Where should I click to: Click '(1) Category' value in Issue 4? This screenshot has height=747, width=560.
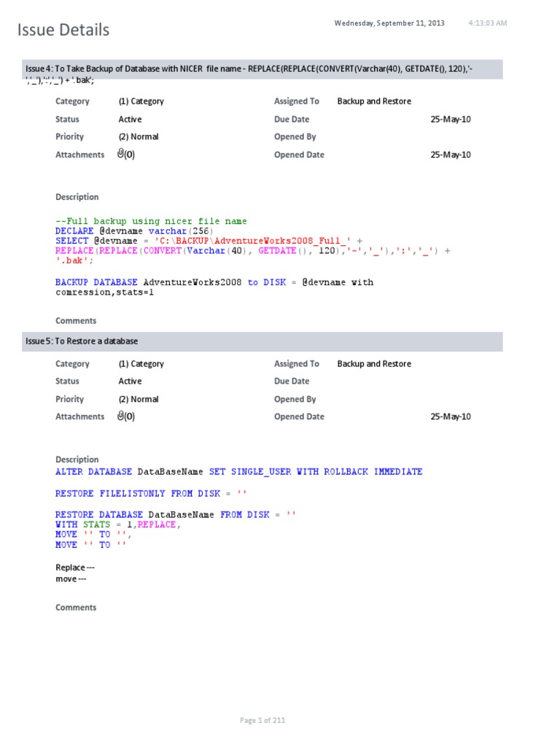(141, 101)
